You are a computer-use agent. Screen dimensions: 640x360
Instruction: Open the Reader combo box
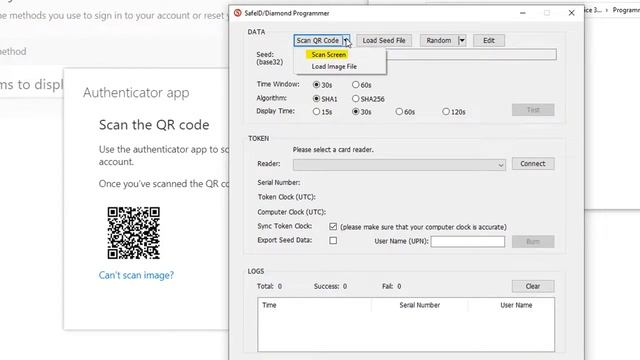tap(399, 165)
